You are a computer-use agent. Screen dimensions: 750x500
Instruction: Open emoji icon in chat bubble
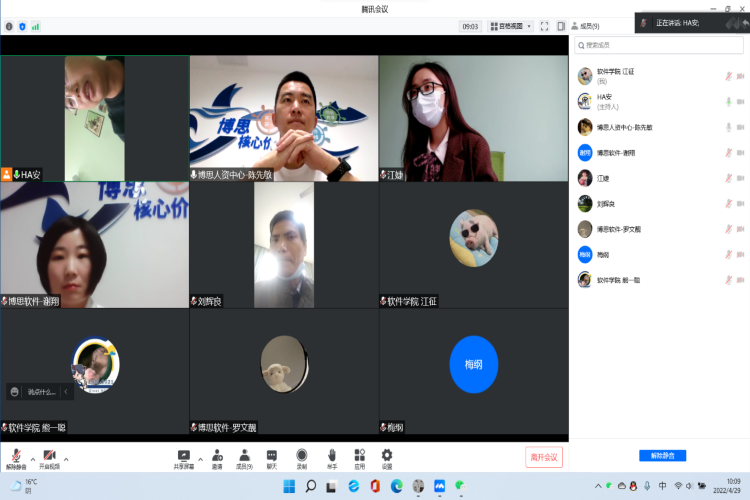(15, 392)
